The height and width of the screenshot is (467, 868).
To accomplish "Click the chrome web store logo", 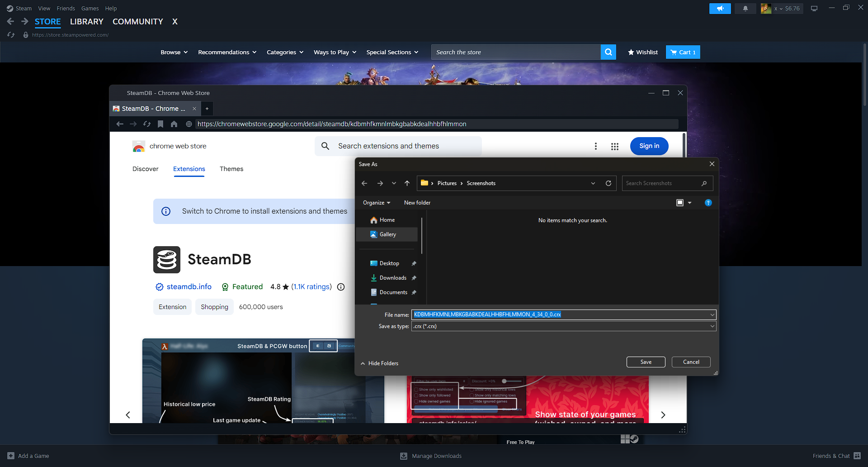I will tap(139, 146).
